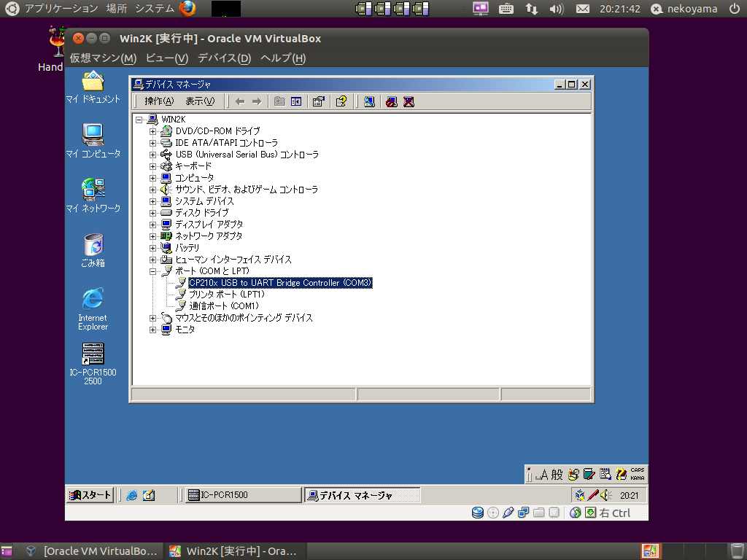Select Internet Explorer desktop icon
The height and width of the screenshot is (560, 747).
tap(93, 309)
